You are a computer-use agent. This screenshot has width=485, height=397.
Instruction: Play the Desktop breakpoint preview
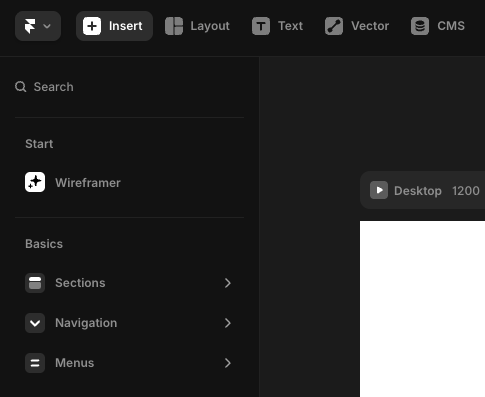pyautogui.click(x=379, y=190)
